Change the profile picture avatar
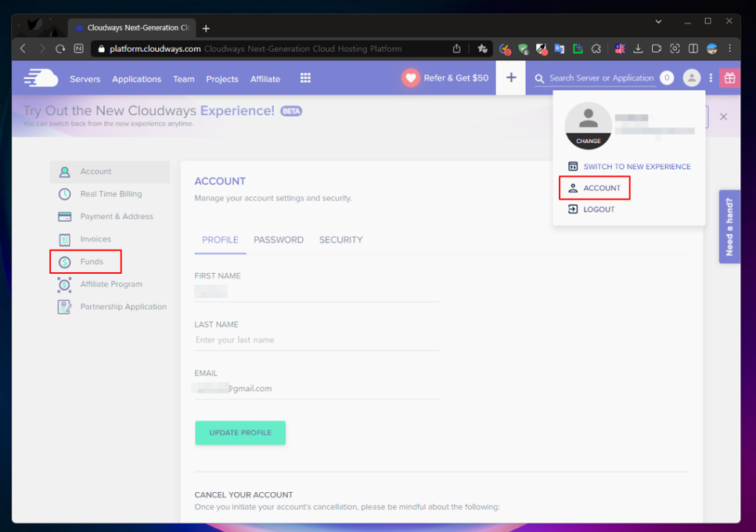Image resolution: width=756 pixels, height=532 pixels. click(x=589, y=126)
